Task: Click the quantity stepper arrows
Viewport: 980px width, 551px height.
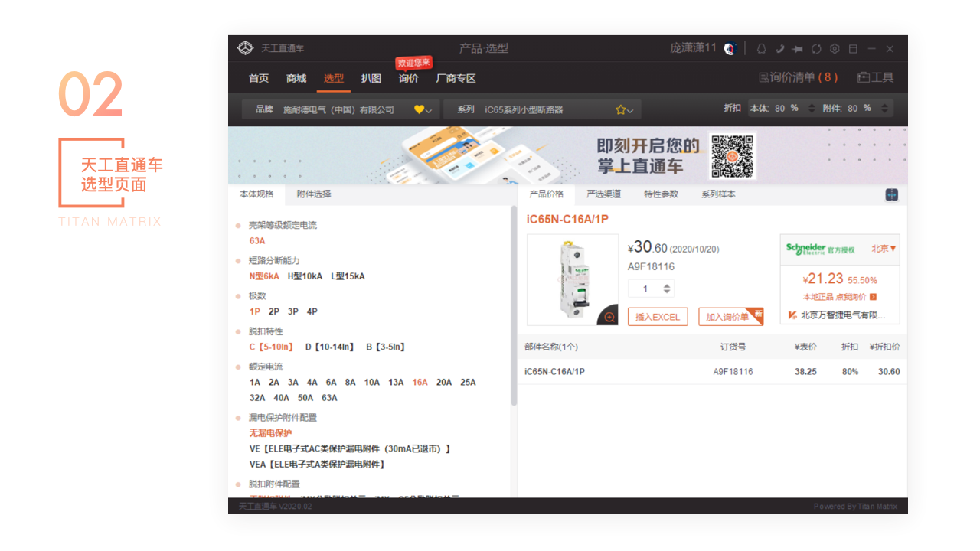Action: coord(667,289)
